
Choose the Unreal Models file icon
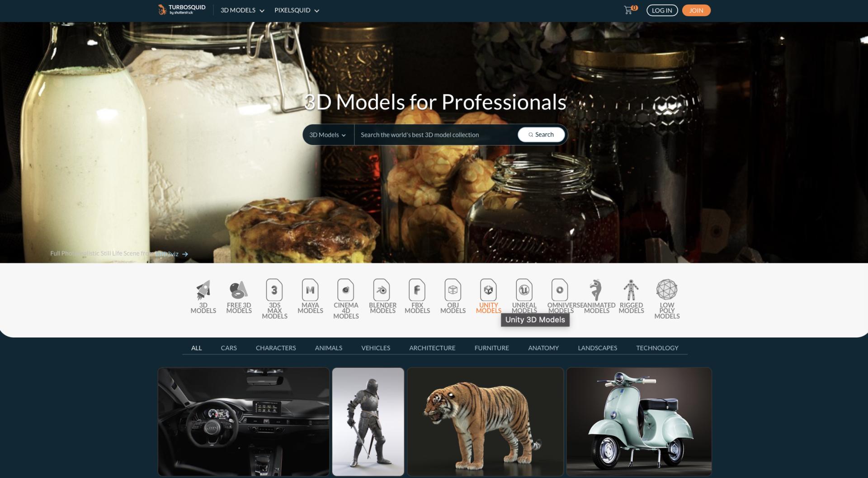point(524,290)
